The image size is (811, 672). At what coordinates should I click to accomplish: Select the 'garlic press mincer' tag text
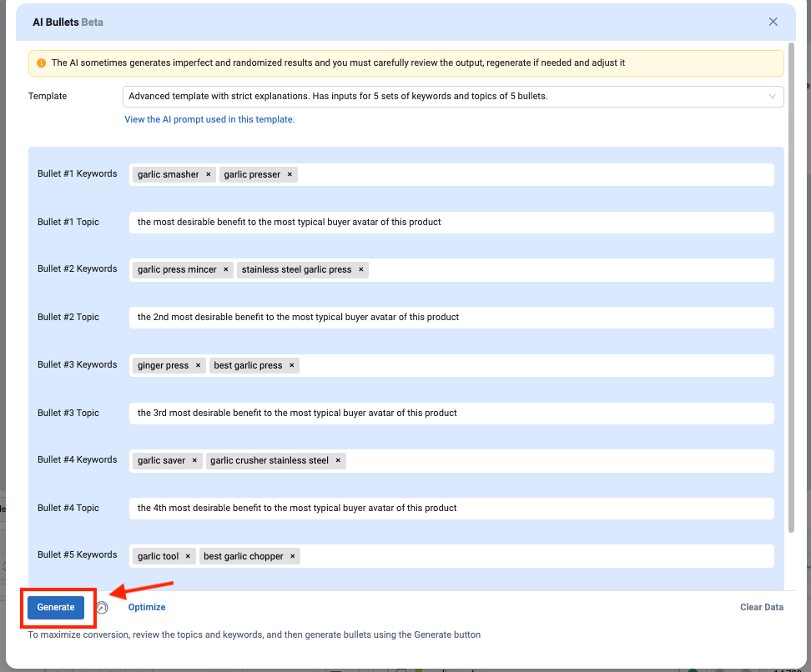point(177,270)
